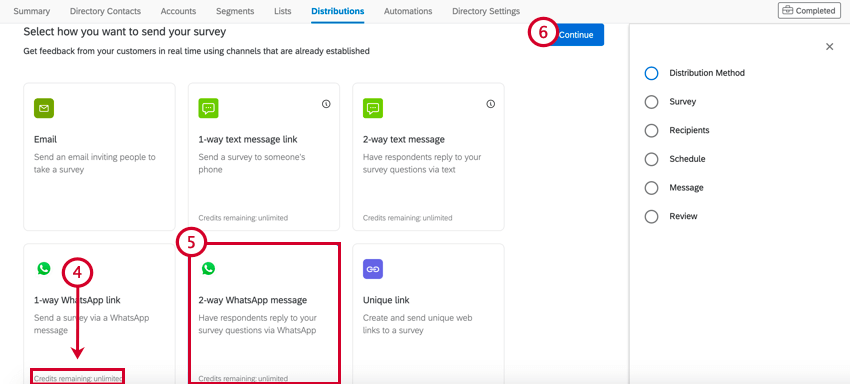This screenshot has width=850, height=384.
Task: Go to the Accounts tab
Action: (178, 11)
